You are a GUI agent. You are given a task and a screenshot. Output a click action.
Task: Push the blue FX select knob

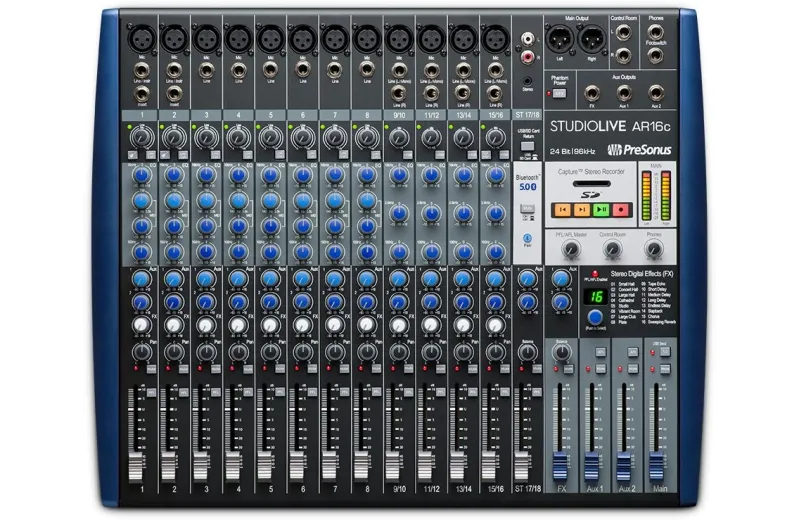pos(595,317)
